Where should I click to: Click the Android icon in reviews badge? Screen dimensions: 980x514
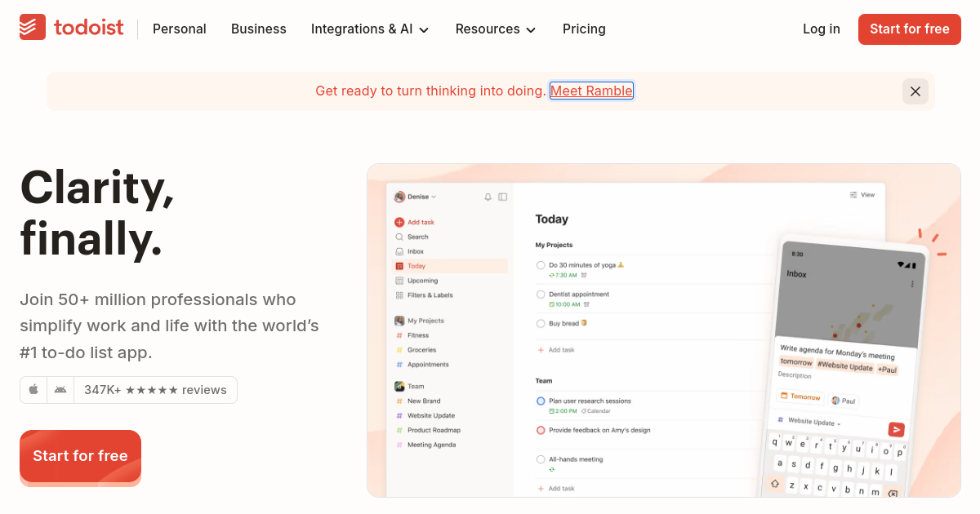60,390
